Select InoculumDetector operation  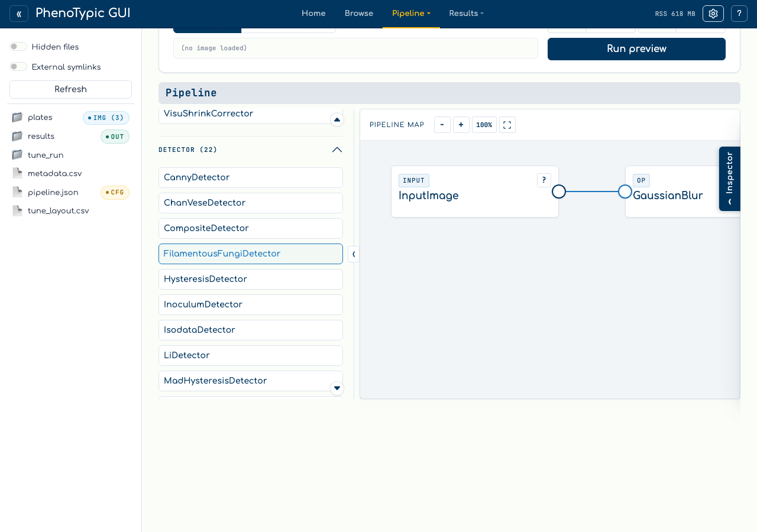tap(251, 304)
